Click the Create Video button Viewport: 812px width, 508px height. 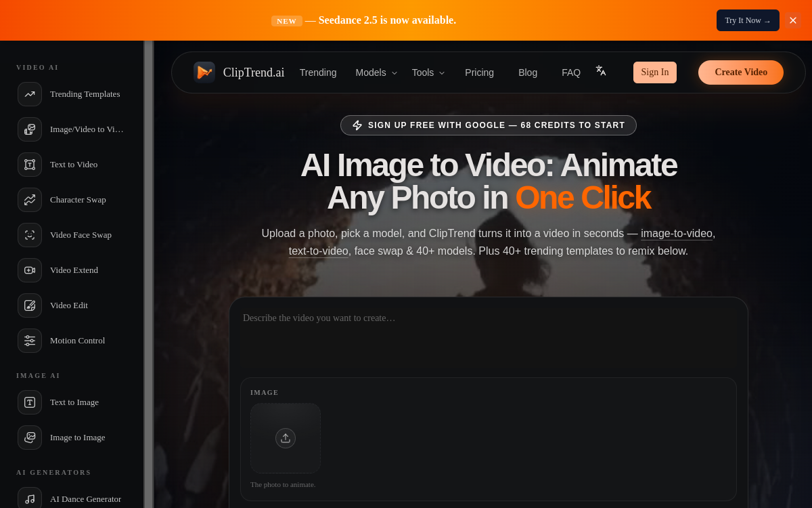[741, 72]
